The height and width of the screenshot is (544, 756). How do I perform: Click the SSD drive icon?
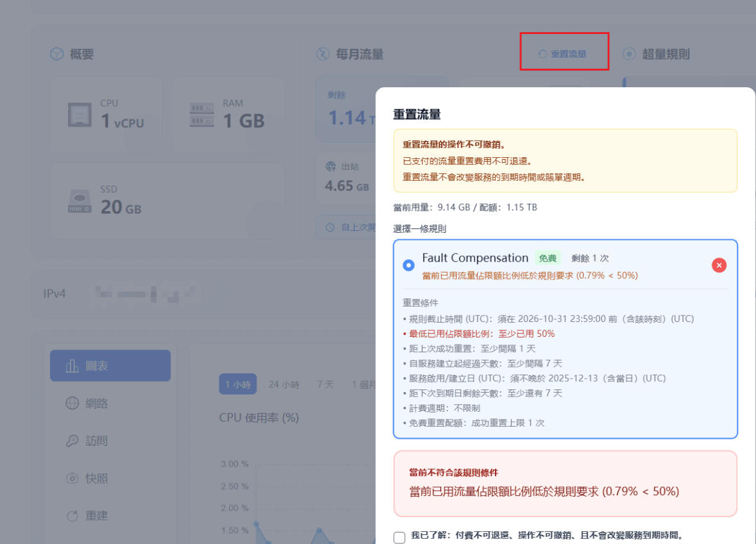pyautogui.click(x=80, y=201)
